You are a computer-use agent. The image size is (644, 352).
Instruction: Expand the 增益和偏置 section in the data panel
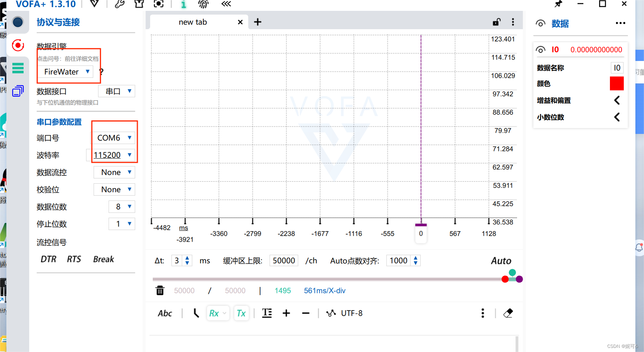(617, 100)
